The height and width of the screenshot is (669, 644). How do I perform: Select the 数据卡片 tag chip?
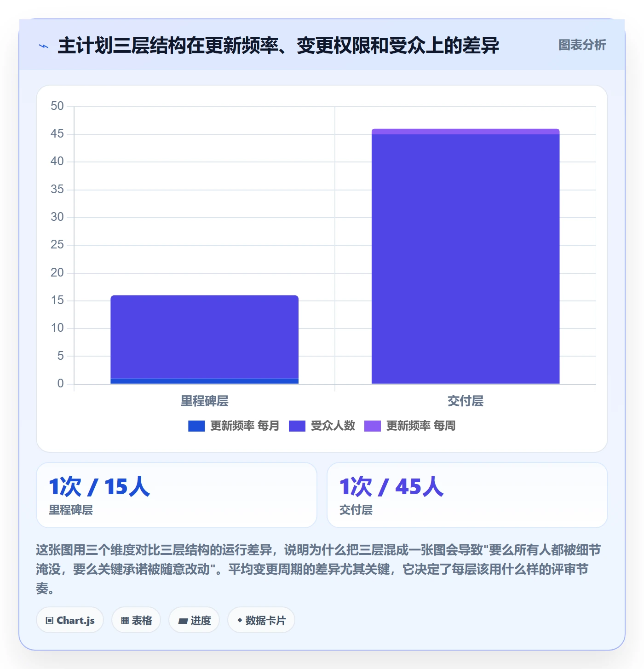pyautogui.click(x=261, y=620)
